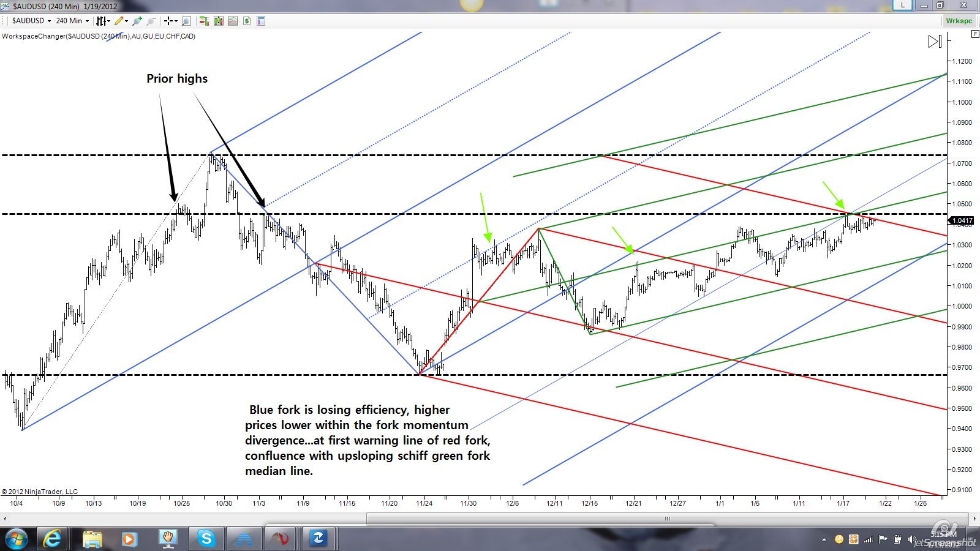980x551 pixels.
Task: Click the yellow smiley icon in system tray
Action: (839, 539)
